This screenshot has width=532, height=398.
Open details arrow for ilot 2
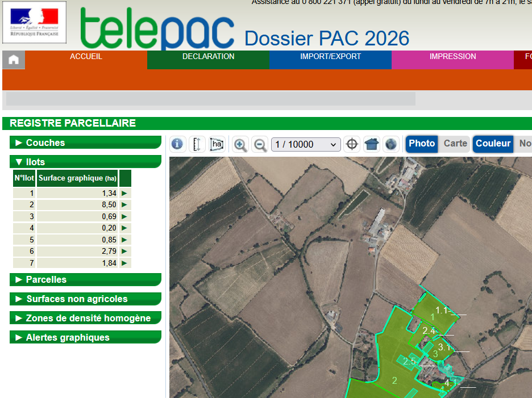[x=124, y=204]
